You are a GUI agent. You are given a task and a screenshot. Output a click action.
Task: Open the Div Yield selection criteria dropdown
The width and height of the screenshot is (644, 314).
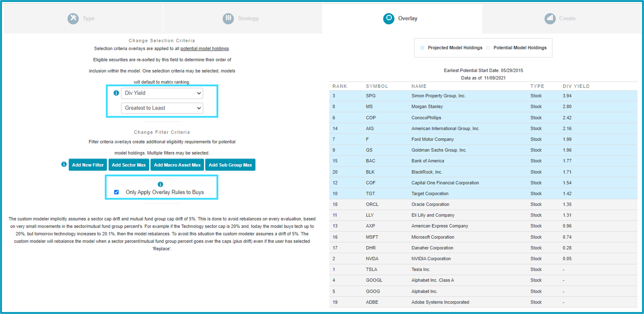point(162,93)
